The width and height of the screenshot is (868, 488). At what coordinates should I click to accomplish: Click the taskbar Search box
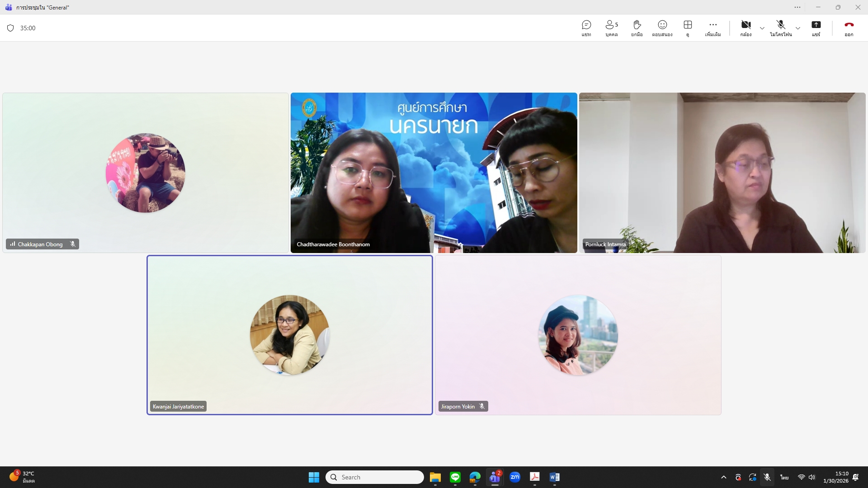374,477
